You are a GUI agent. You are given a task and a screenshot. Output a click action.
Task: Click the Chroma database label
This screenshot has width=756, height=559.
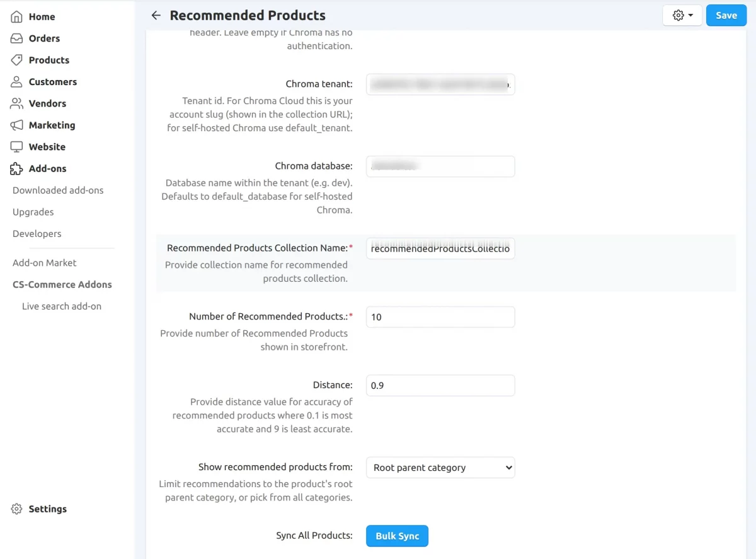click(314, 166)
